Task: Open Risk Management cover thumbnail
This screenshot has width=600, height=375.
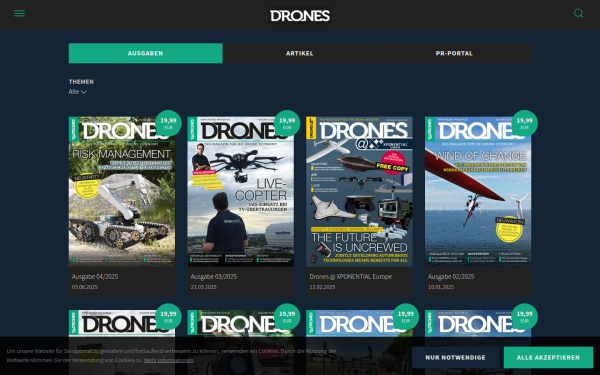Action: pyautogui.click(x=122, y=191)
